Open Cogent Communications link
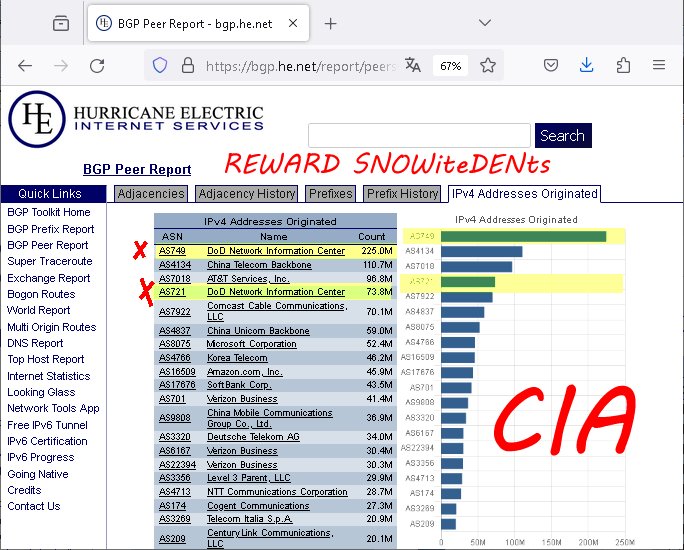Screen dimensions: 684x550 coord(258,506)
